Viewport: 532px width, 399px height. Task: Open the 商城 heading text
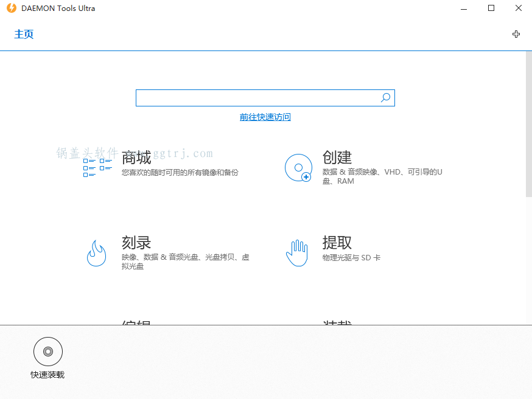(136, 158)
